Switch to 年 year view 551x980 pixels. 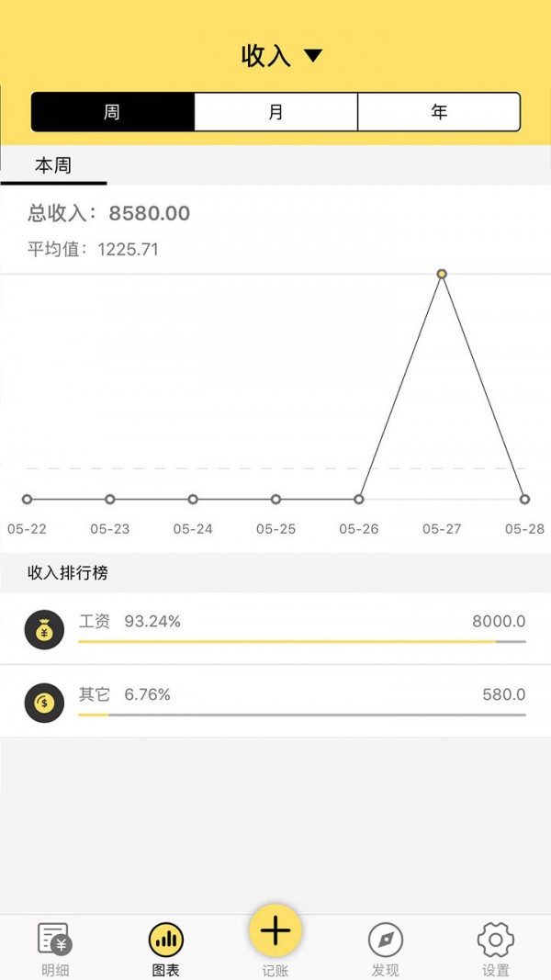(439, 112)
